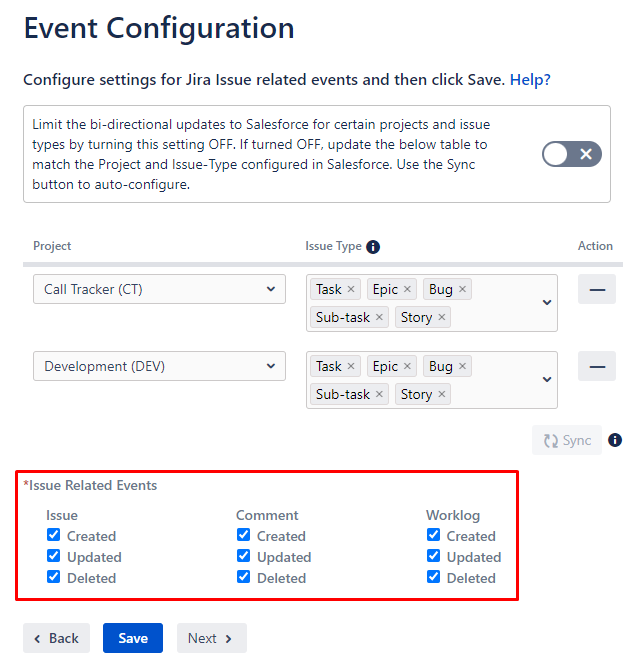
Task: Expand the issue type list for Development
Action: click(x=547, y=379)
